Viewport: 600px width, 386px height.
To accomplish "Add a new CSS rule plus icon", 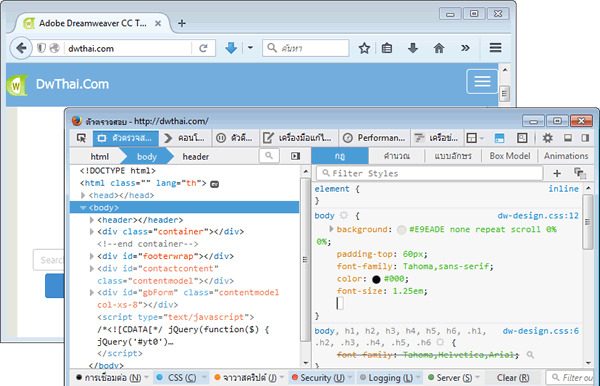I will [557, 173].
